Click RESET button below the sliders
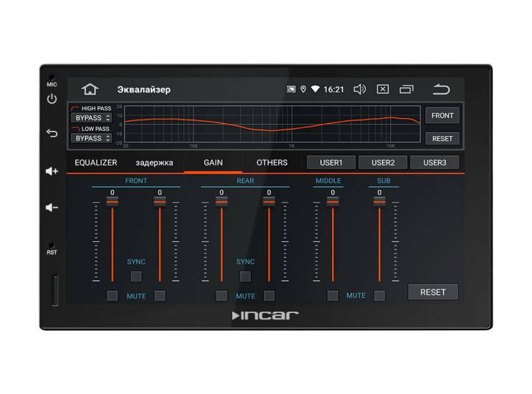This screenshot has height=394, width=532. coord(433,292)
